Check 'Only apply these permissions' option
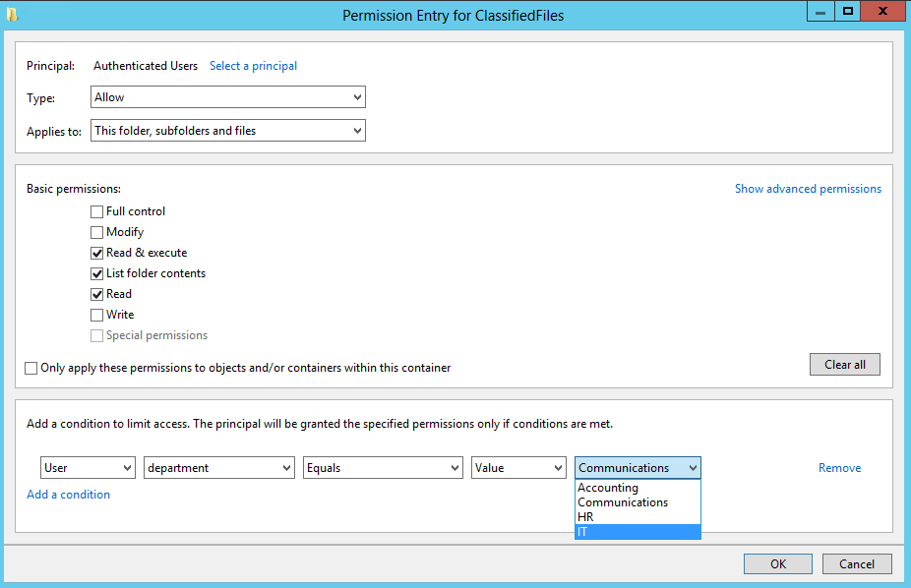This screenshot has height=588, width=911. click(x=32, y=368)
